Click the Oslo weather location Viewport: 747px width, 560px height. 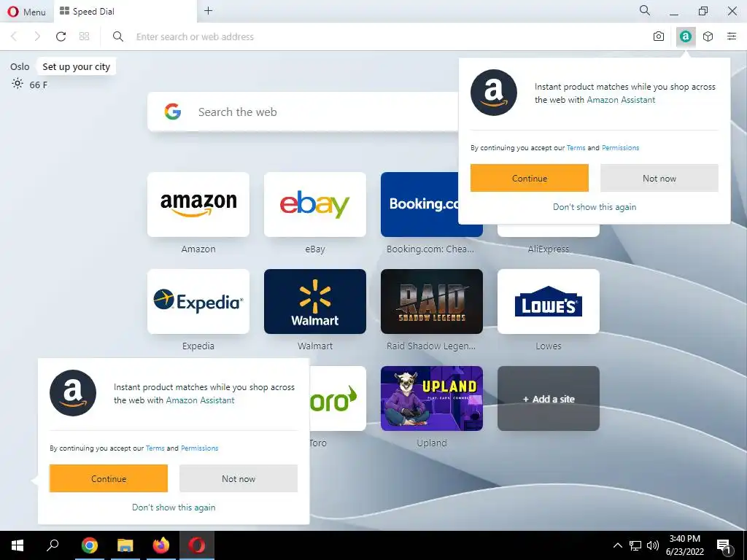20,66
